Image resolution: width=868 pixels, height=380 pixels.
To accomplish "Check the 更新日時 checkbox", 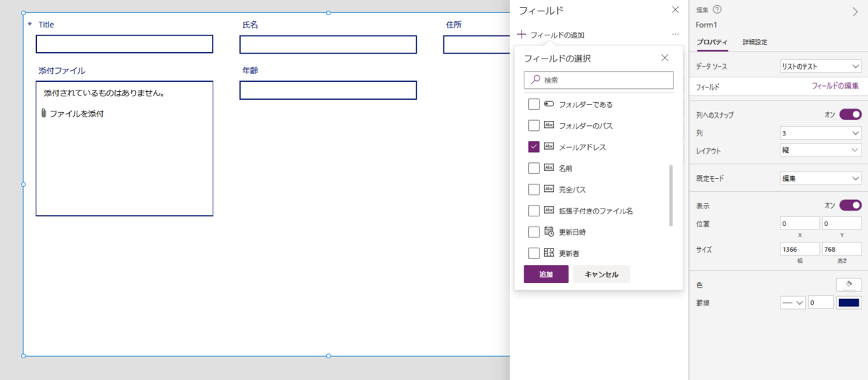I will pyautogui.click(x=534, y=232).
